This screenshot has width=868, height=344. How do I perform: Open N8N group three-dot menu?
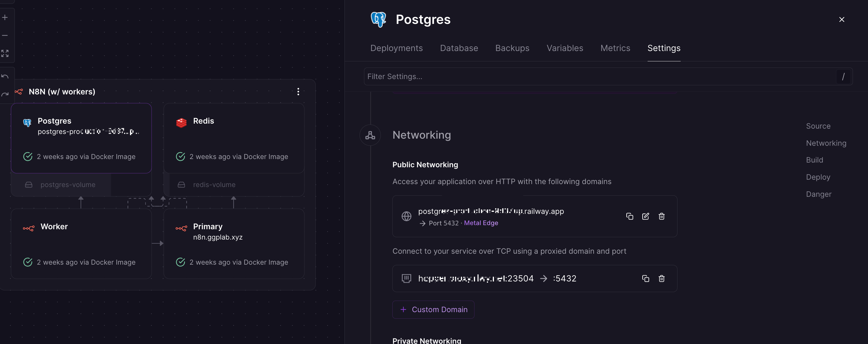click(x=298, y=91)
